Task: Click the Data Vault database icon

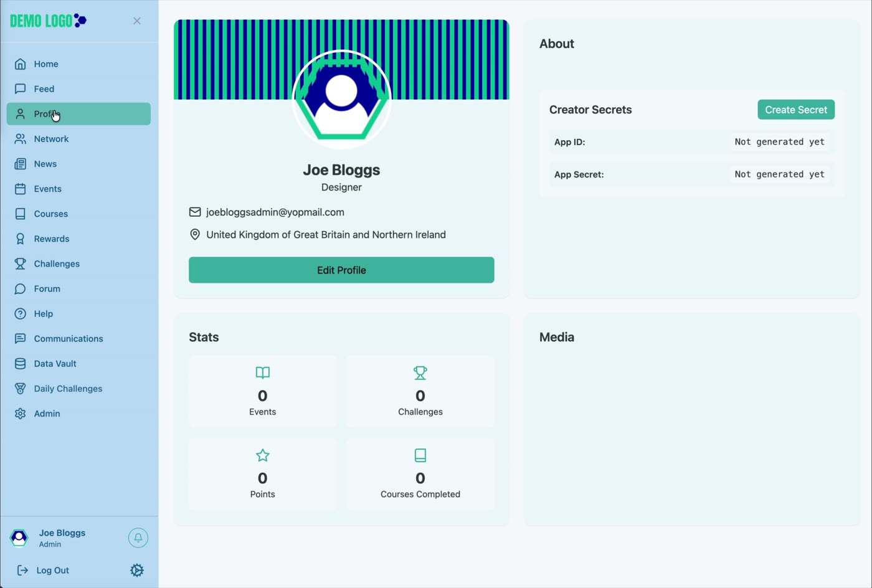Action: [21, 363]
